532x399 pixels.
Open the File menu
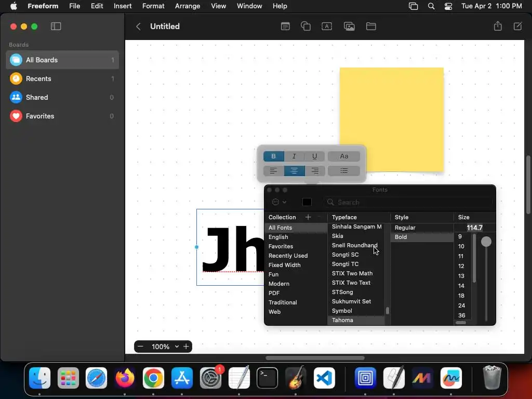(75, 6)
